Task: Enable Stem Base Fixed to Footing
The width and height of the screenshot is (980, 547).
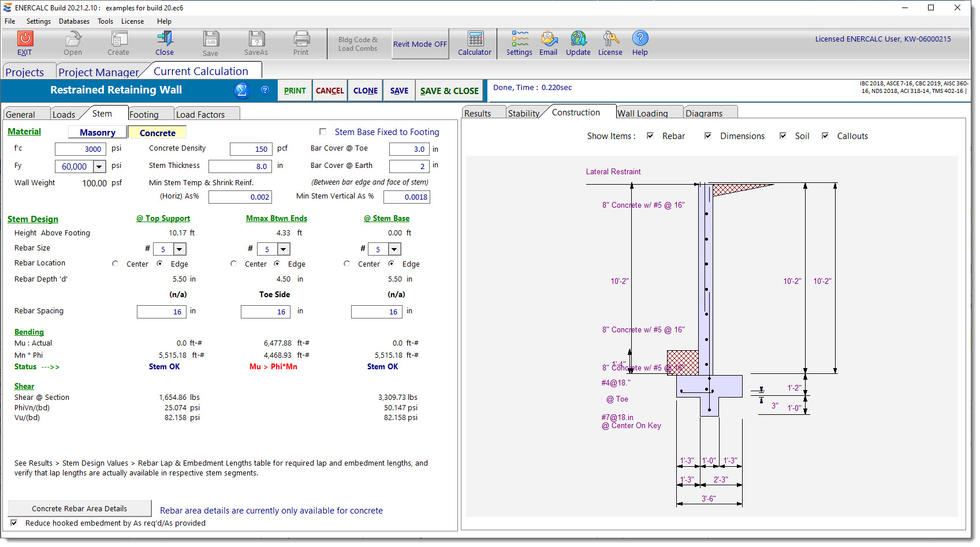Action: coord(323,132)
